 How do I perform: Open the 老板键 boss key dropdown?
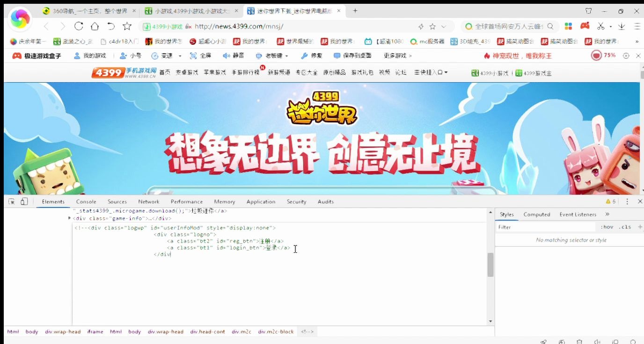(286, 56)
